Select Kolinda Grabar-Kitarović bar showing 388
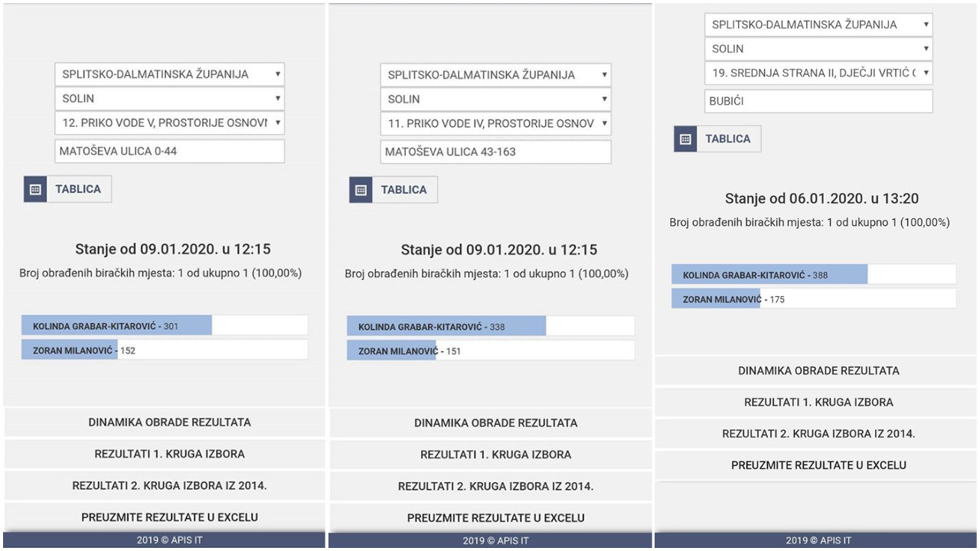 (769, 275)
